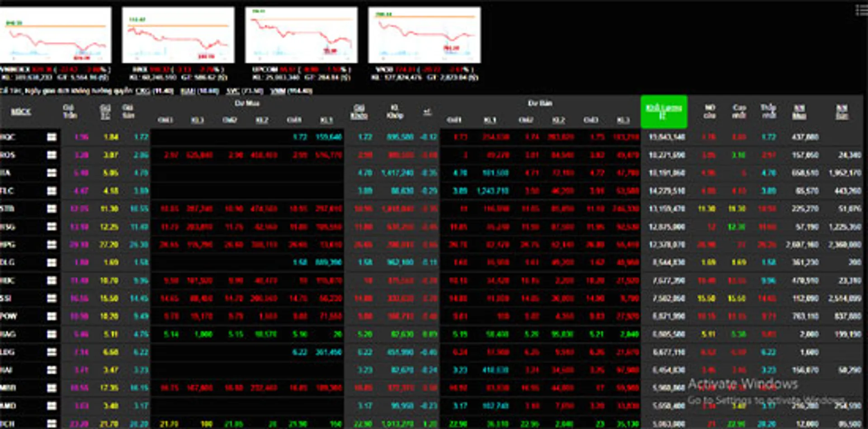Open the row icon next to ROS
The width and height of the screenshot is (868, 429).
pyautogui.click(x=52, y=155)
